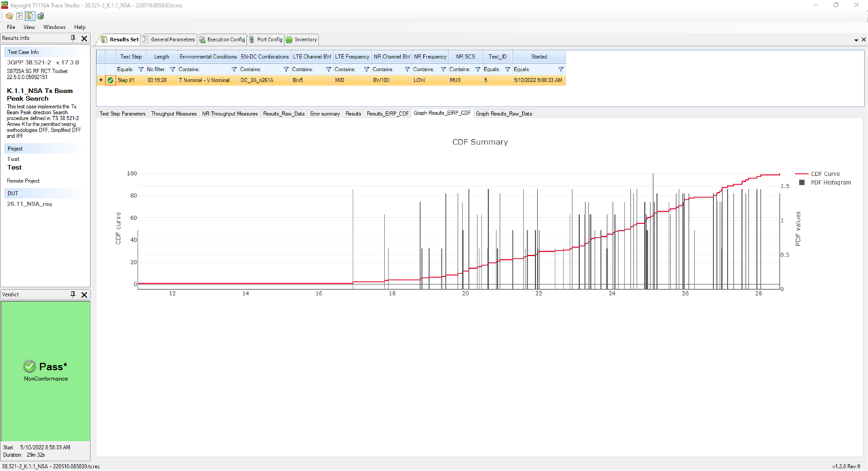Switch to Graph Results_Raw_Data tab
868x471 pixels.
click(504, 113)
